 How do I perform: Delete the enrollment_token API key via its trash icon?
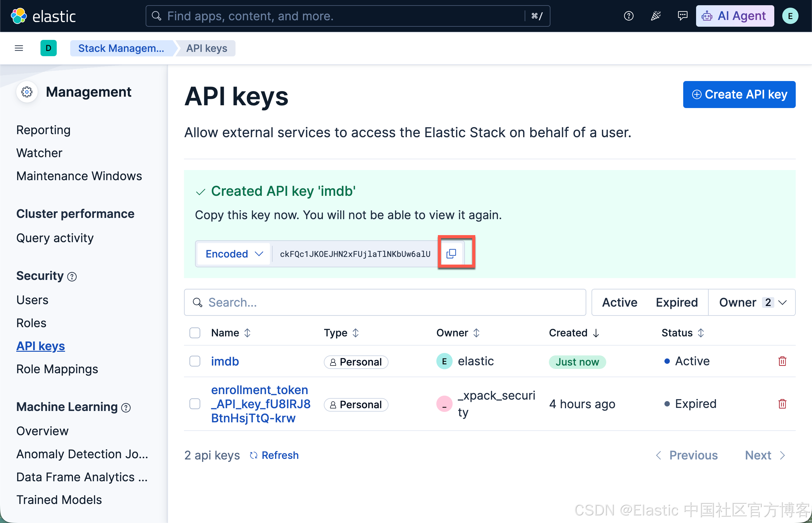[782, 404]
